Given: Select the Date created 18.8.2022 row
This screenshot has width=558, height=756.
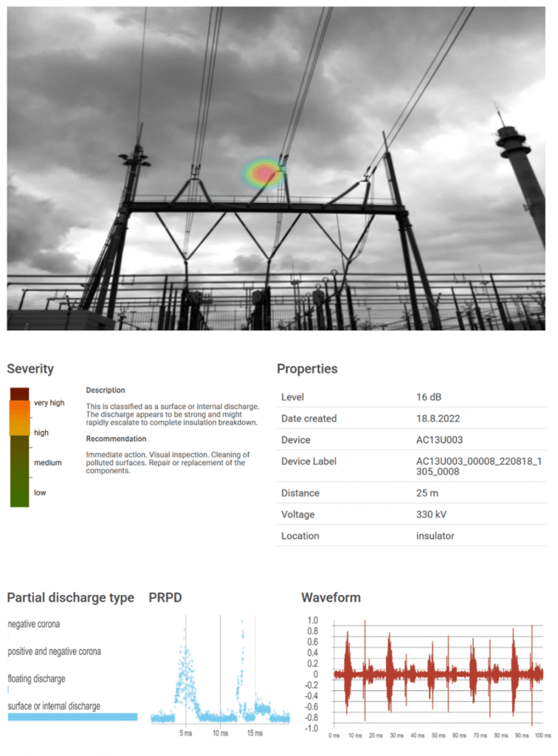Looking at the screenshot, I should [x=412, y=419].
